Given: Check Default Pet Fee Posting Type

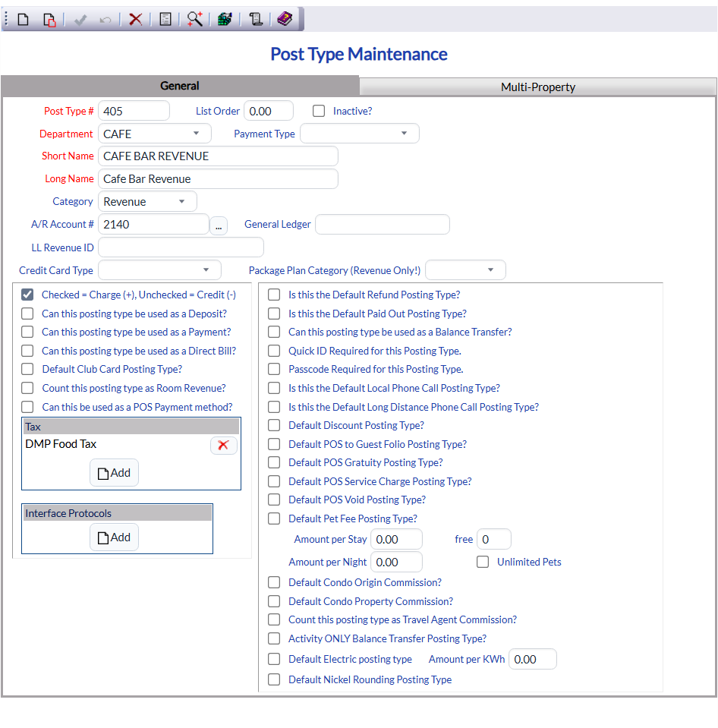Looking at the screenshot, I should (x=274, y=518).
